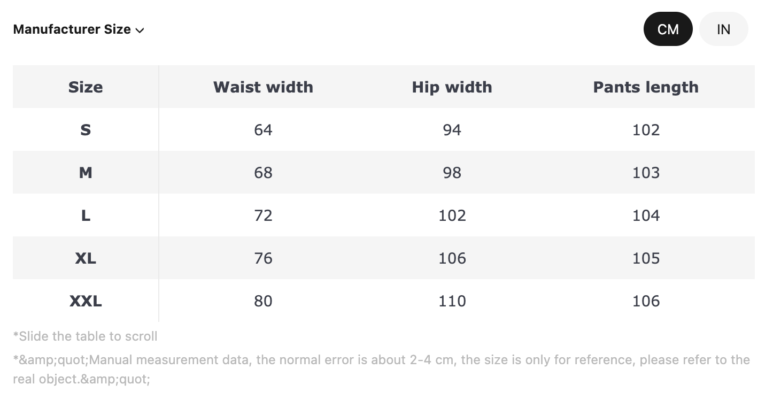Select the XXL size row label

point(85,301)
